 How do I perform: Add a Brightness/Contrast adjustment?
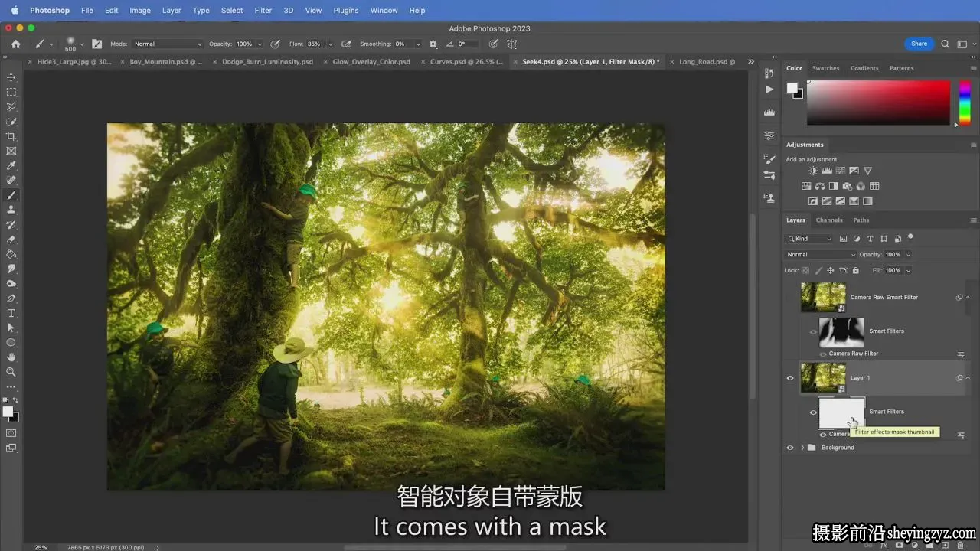point(813,171)
